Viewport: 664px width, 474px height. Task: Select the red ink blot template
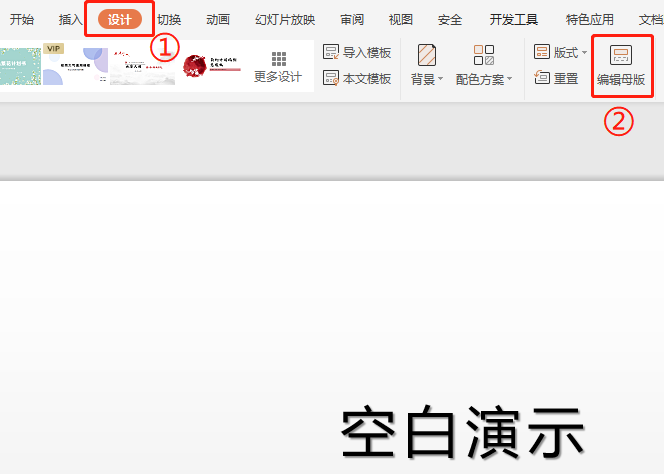pyautogui.click(x=211, y=67)
